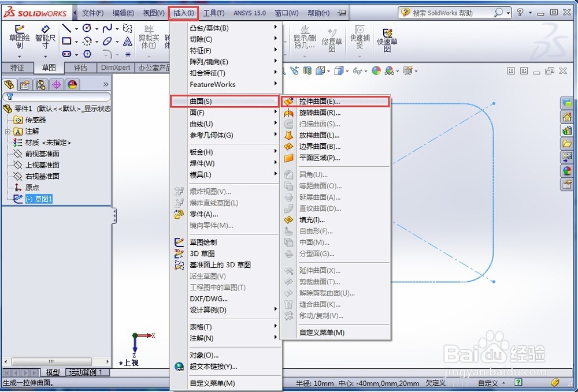
Task: Click the feature tree filter field
Action: point(57,96)
